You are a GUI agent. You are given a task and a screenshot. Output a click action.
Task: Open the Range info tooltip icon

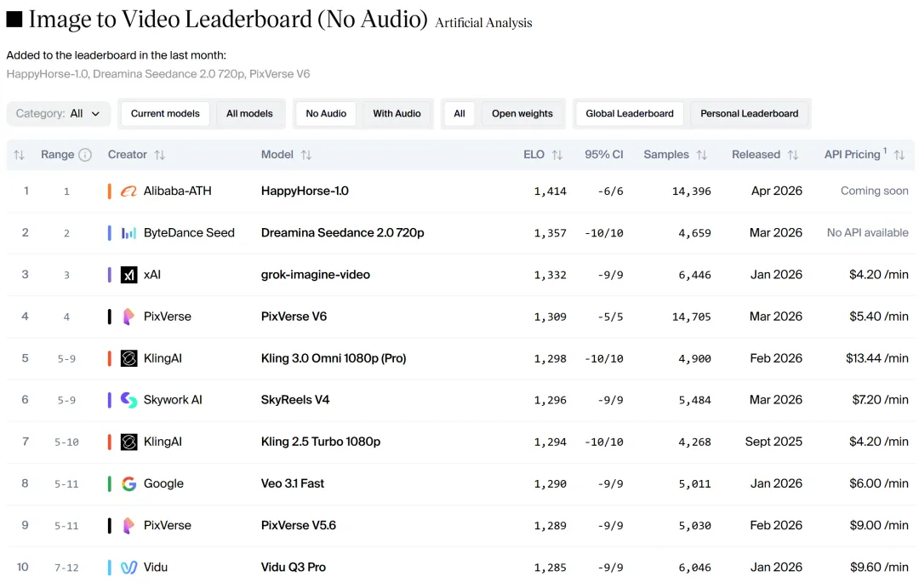point(85,155)
